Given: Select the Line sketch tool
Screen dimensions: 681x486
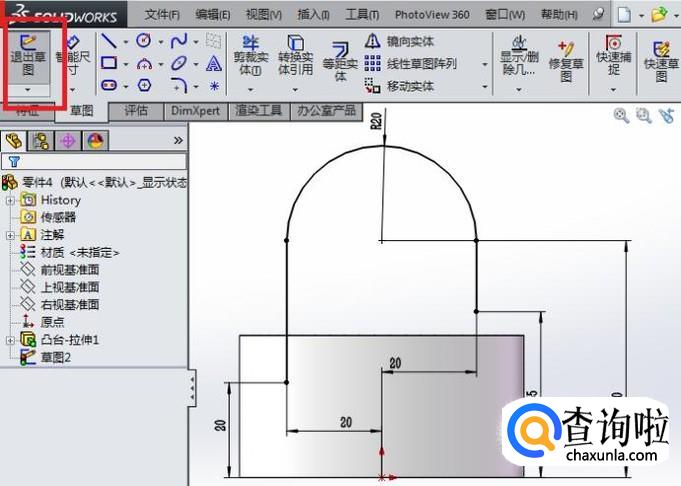Looking at the screenshot, I should coord(109,41).
